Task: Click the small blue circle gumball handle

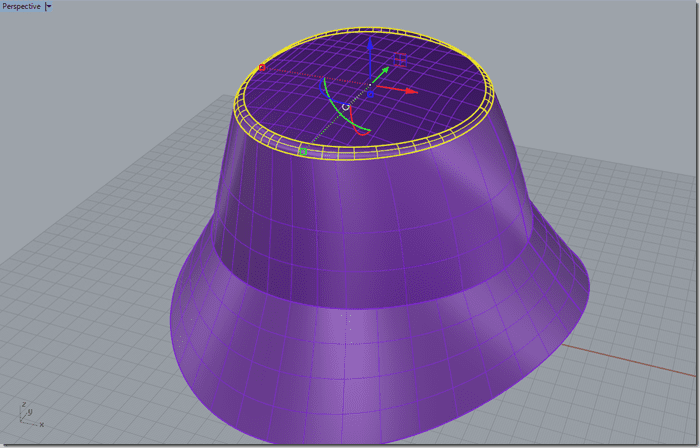Action: [370, 94]
